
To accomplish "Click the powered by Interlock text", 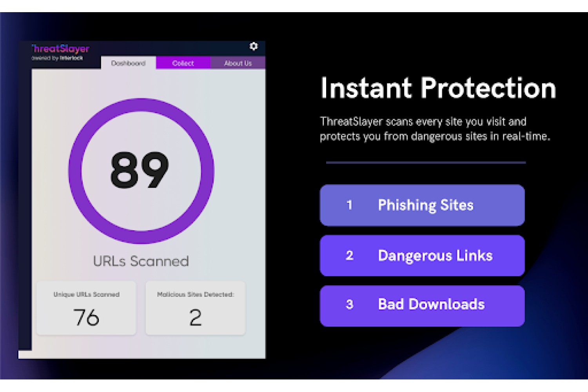I will [x=57, y=58].
